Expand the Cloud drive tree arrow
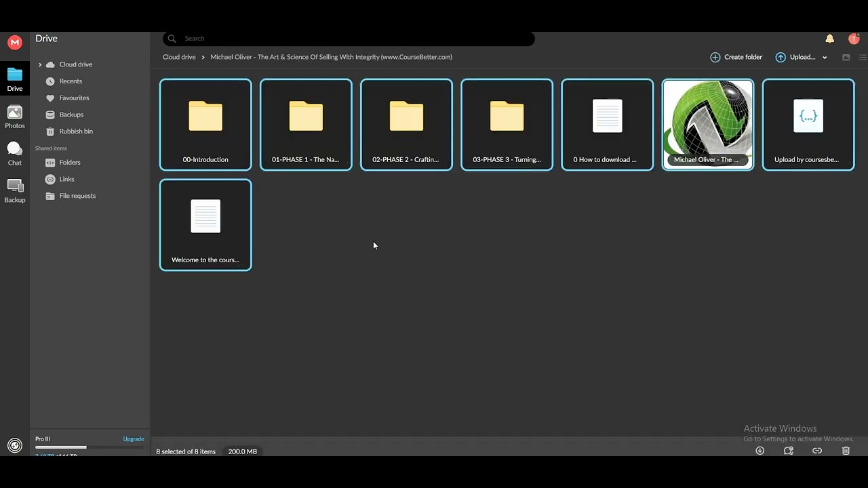 click(40, 64)
